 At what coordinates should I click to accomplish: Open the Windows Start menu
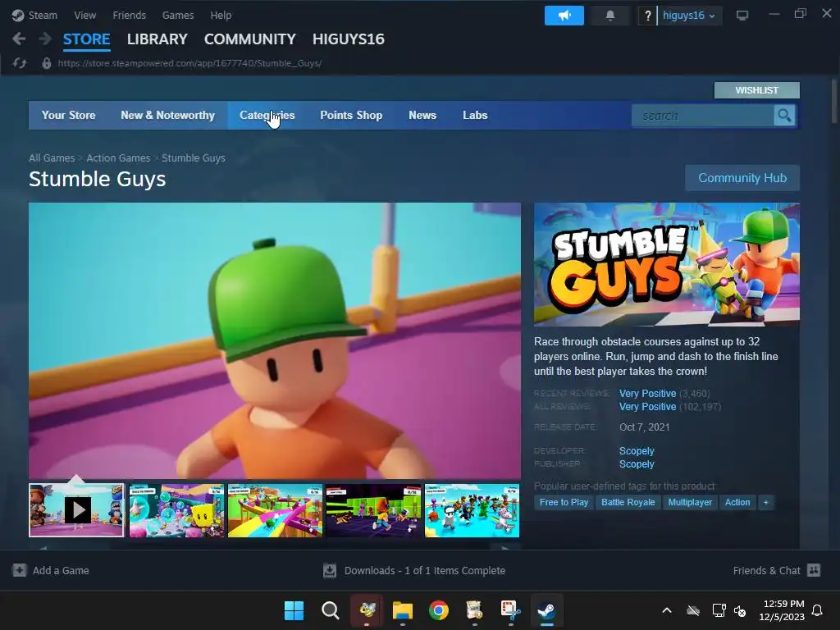(294, 610)
